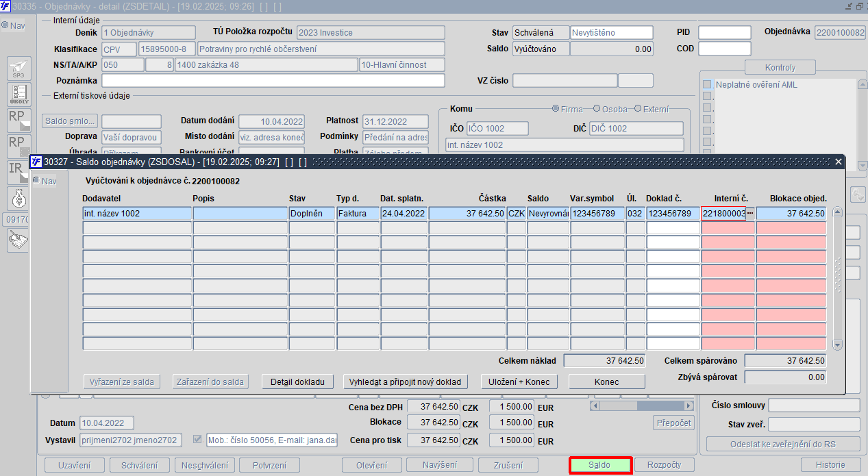Image resolution: width=868 pixels, height=476 pixels.
Task: Select the Externí radio option
Action: (x=638, y=109)
